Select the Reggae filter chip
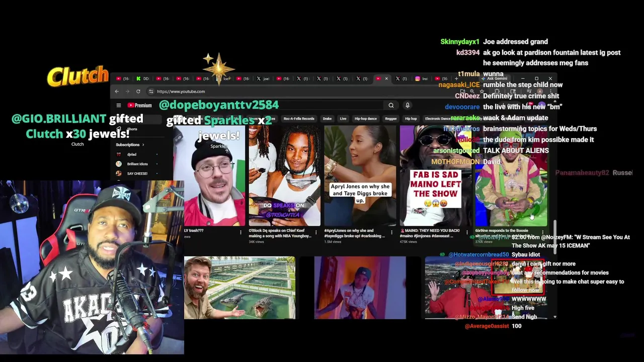This screenshot has height=362, width=644. [391, 119]
